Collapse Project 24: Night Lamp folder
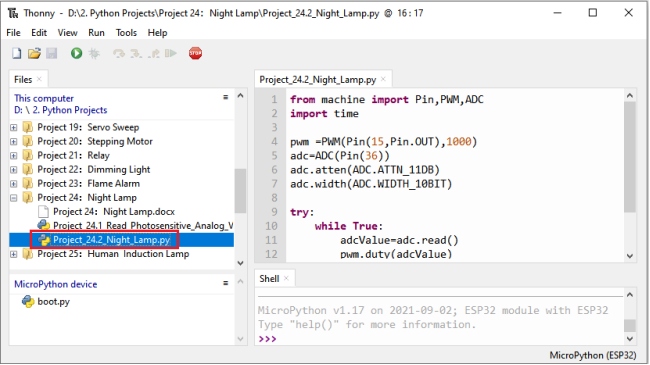Screen dimensions: 650x365 [14, 198]
